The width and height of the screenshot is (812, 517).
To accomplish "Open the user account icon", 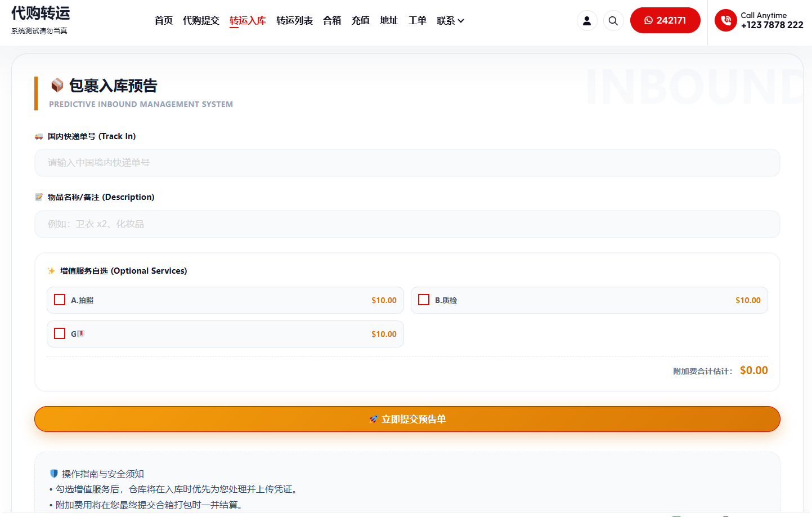I will [x=586, y=21].
